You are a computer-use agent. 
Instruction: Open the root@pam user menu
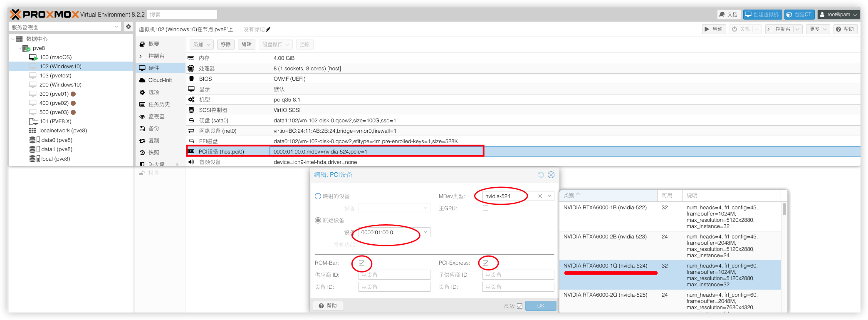coord(838,15)
